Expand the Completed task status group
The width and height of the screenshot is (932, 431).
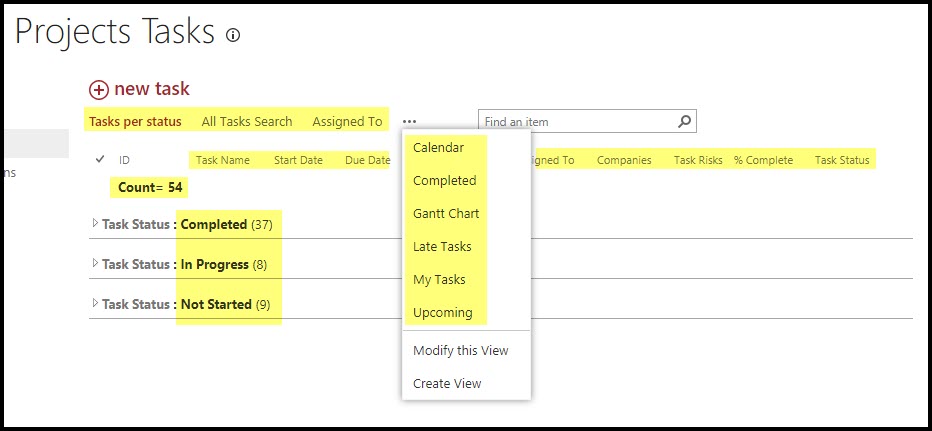click(95, 224)
